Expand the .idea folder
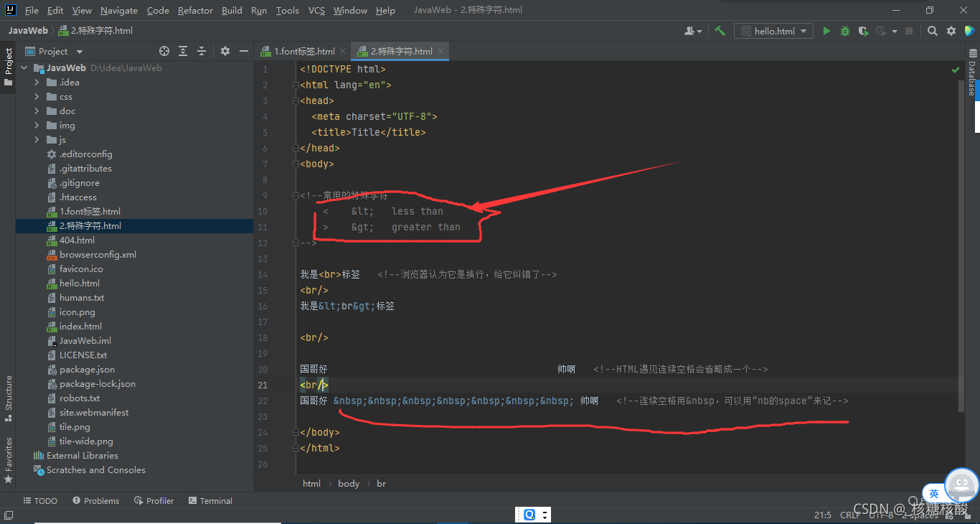Image resolution: width=980 pixels, height=524 pixels. (37, 83)
